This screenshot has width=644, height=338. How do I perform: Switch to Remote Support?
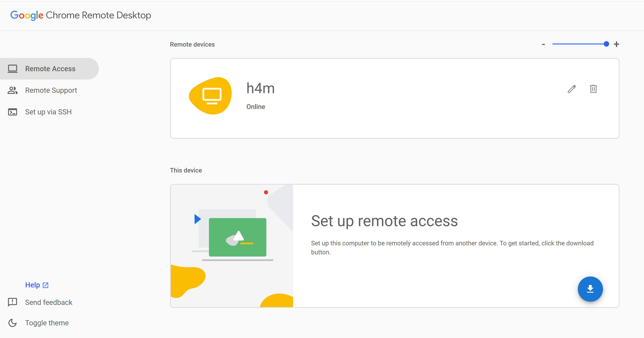[x=51, y=90]
